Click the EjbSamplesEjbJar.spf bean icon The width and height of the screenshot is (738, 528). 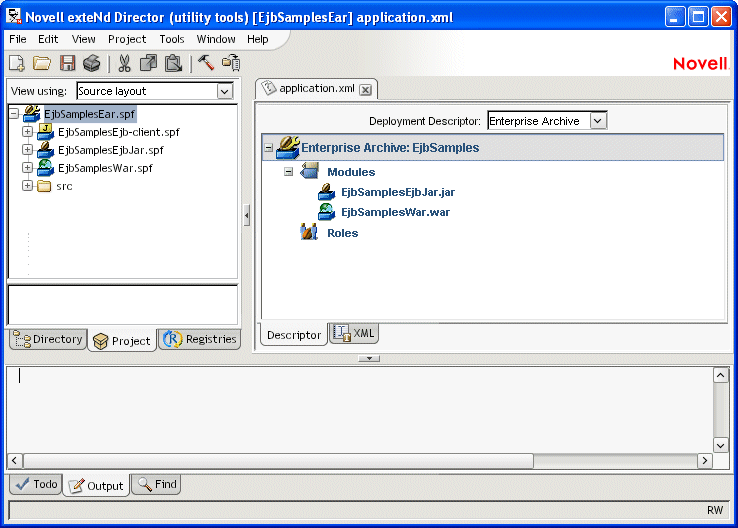45,150
